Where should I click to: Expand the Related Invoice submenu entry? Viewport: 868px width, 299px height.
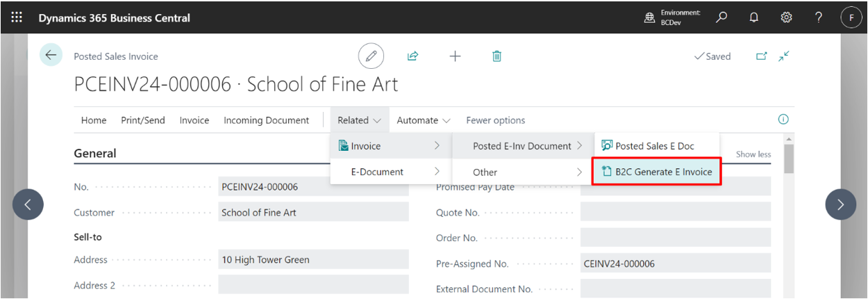pos(390,145)
